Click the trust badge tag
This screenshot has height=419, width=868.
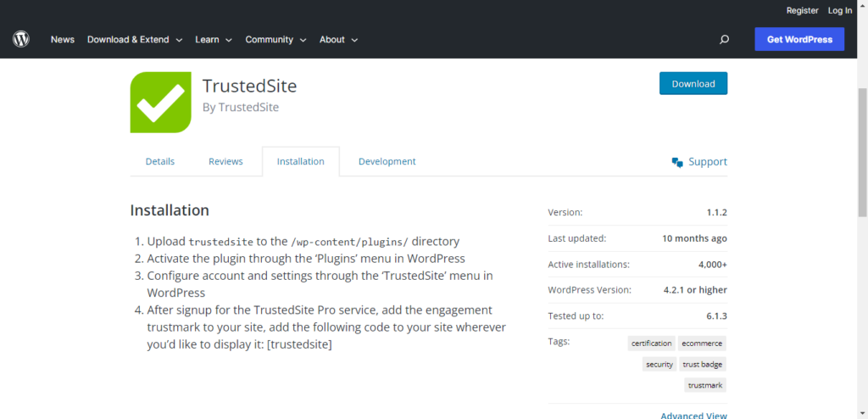(x=703, y=364)
